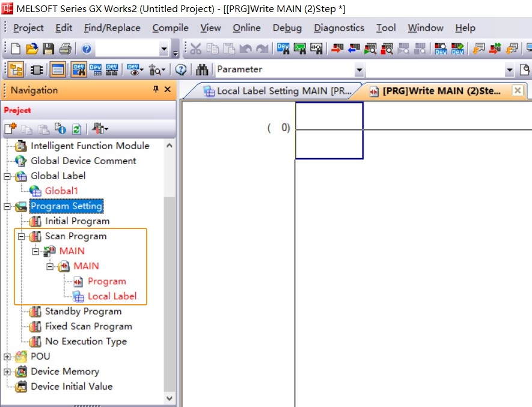Copy data with the Project panel copy icon
The width and height of the screenshot is (532, 407).
pyautogui.click(x=27, y=128)
